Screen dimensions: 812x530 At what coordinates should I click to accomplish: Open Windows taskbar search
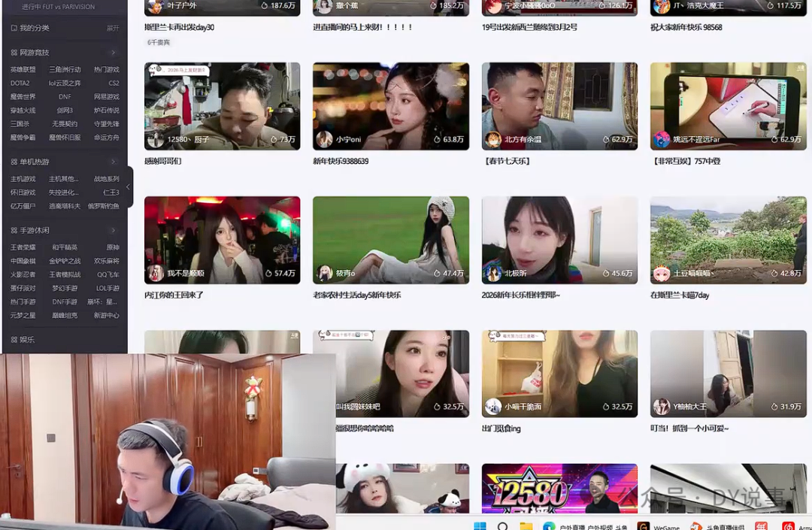[502, 525]
